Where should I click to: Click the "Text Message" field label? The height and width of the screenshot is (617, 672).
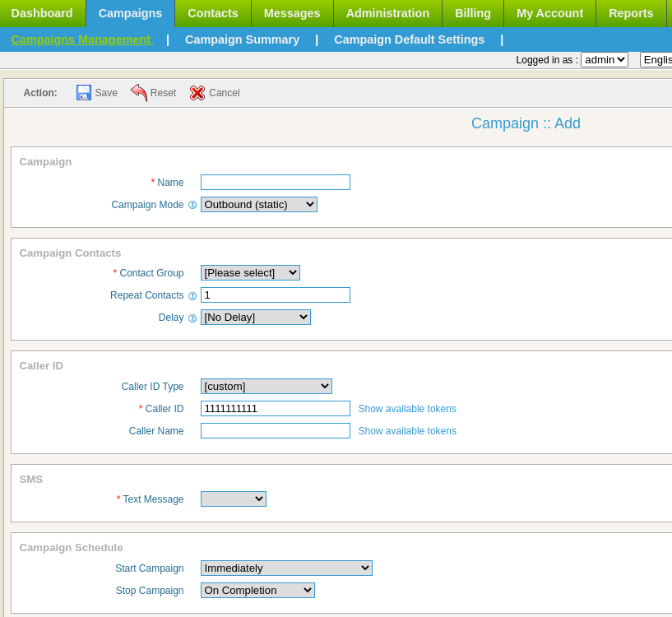(x=154, y=499)
